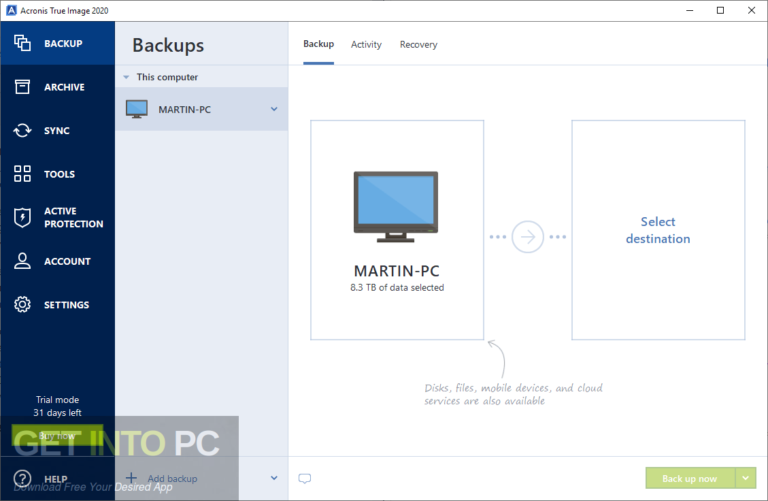
Task: Select the MARTIN-PC backup entry in list
Action: point(201,109)
